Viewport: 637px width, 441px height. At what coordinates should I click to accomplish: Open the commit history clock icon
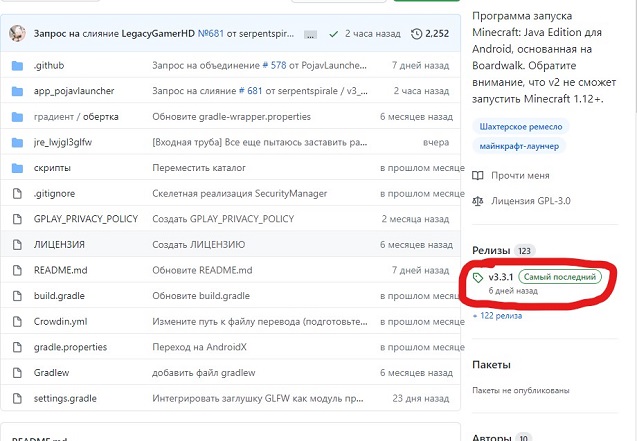tap(415, 33)
